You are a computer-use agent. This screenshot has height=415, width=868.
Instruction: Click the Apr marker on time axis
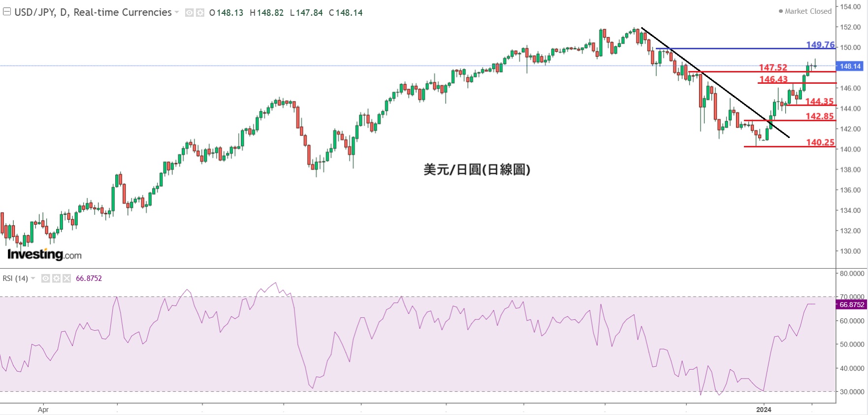point(43,410)
